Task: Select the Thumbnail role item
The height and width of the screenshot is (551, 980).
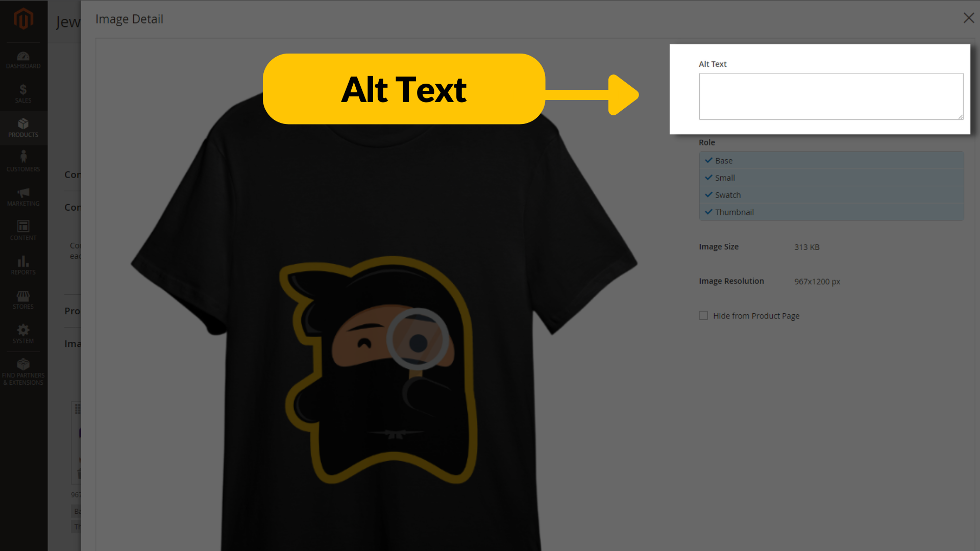Action: pos(734,212)
